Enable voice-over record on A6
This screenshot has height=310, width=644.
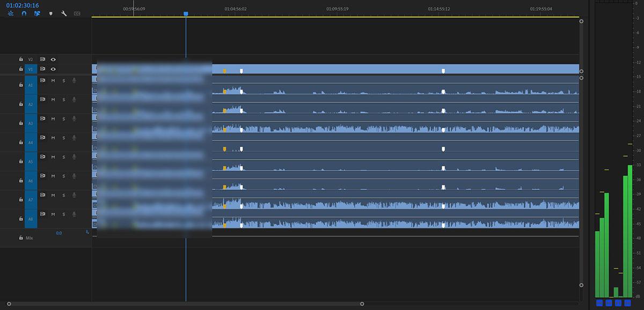tap(74, 176)
